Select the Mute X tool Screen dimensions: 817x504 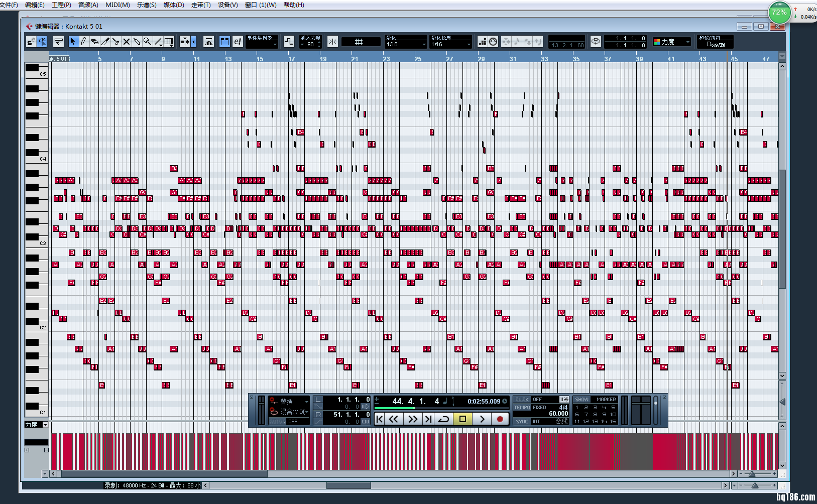[127, 42]
